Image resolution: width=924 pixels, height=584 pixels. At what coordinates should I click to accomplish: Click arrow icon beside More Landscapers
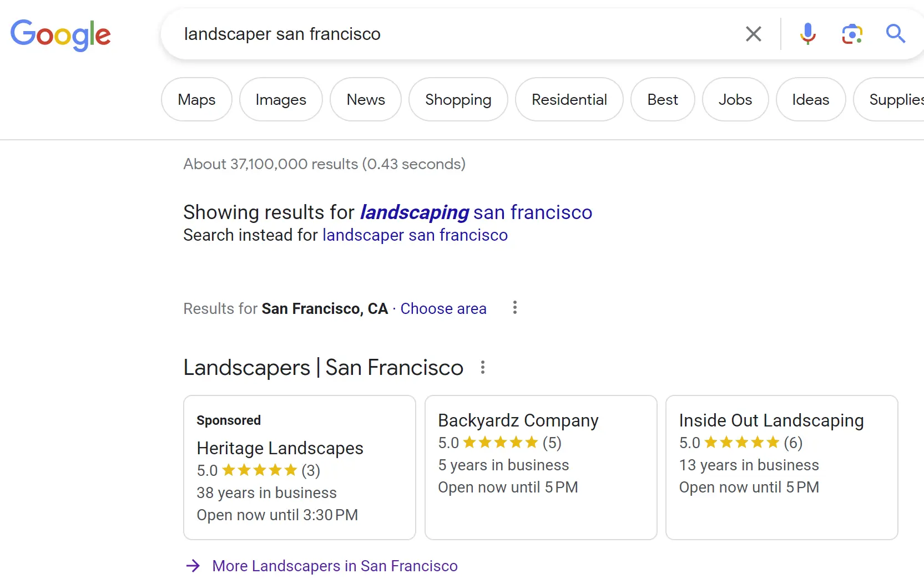[193, 566]
